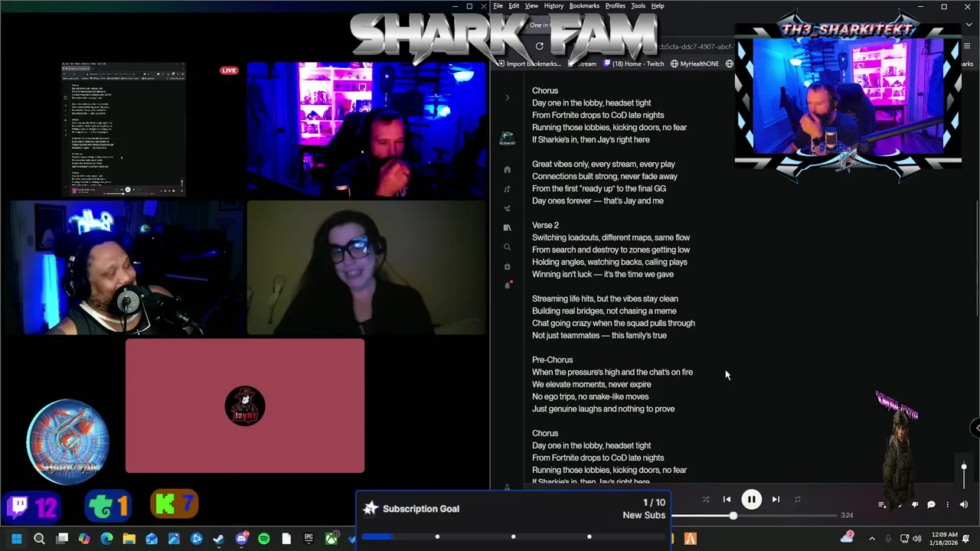This screenshot has height=551, width=980.
Task: Pause the currently playing song
Action: (x=751, y=500)
